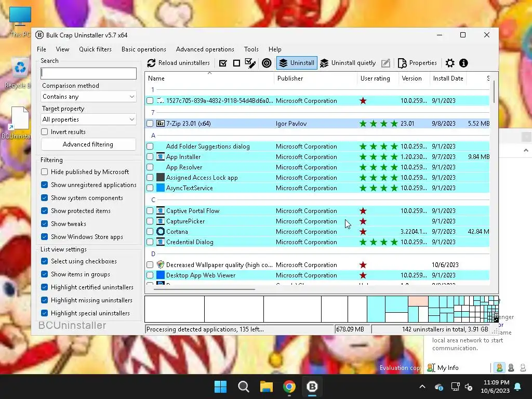The width and height of the screenshot is (532, 399).
Task: Tick the checkbox for 7-Zip 23.01 (x64)
Action: pyautogui.click(x=150, y=124)
